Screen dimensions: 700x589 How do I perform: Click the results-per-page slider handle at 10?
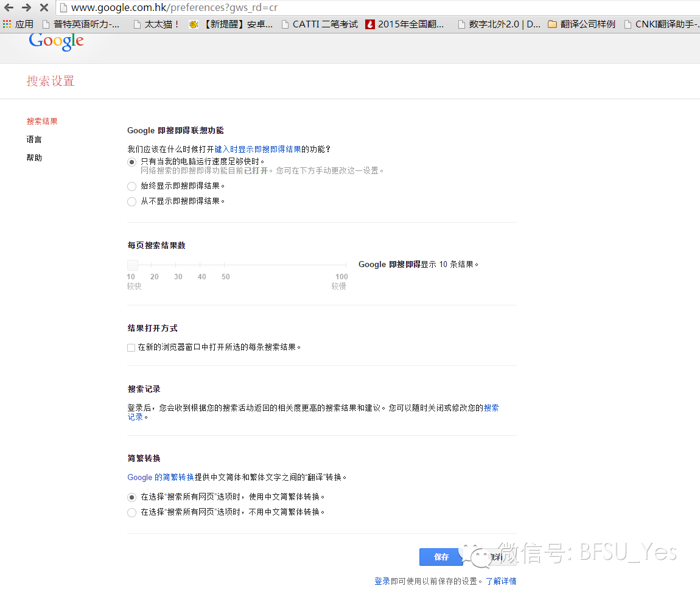(133, 265)
